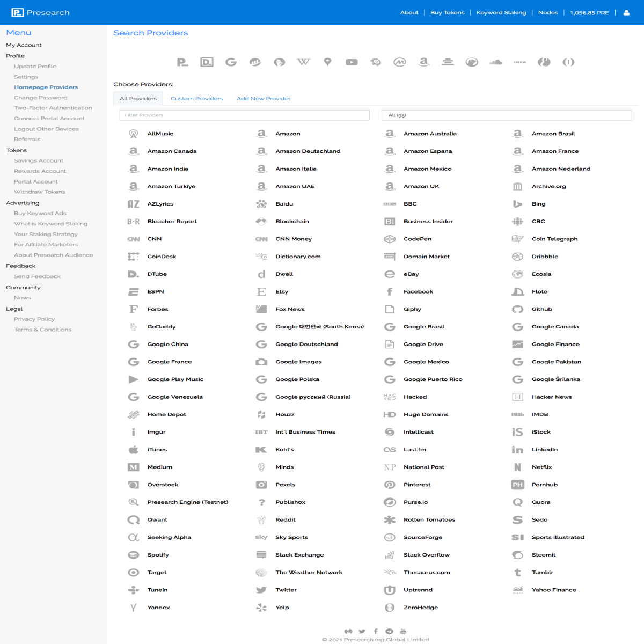
Task: Select the Yahoo Finance provider
Action: click(554, 590)
